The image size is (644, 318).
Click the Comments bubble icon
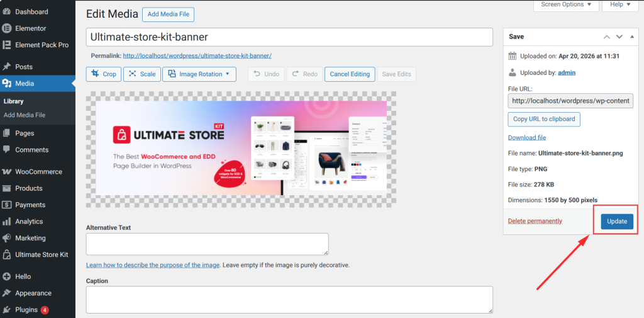coord(6,150)
